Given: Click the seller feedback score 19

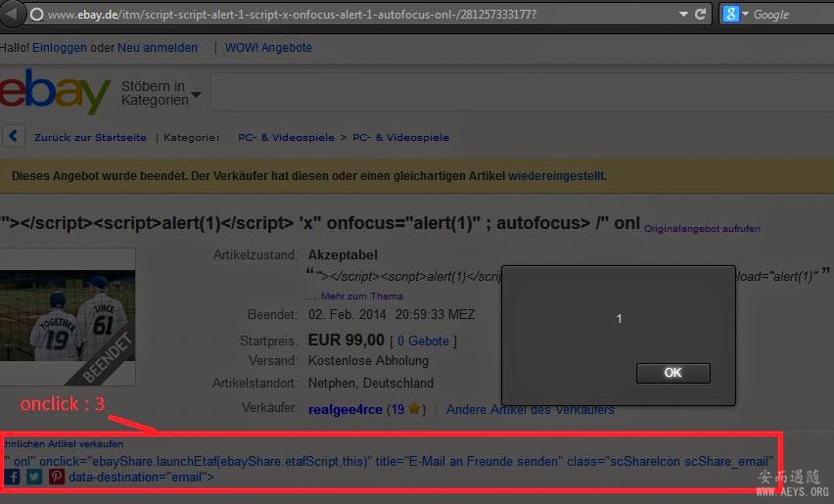Looking at the screenshot, I should [397, 409].
